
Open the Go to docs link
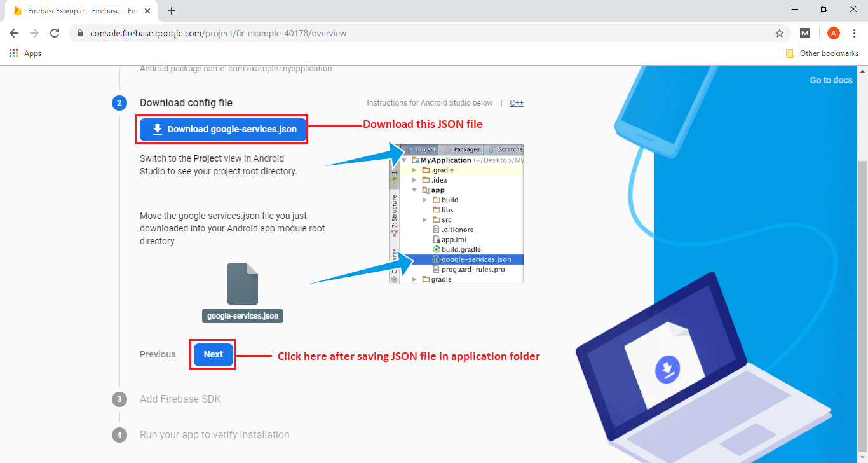tap(831, 80)
